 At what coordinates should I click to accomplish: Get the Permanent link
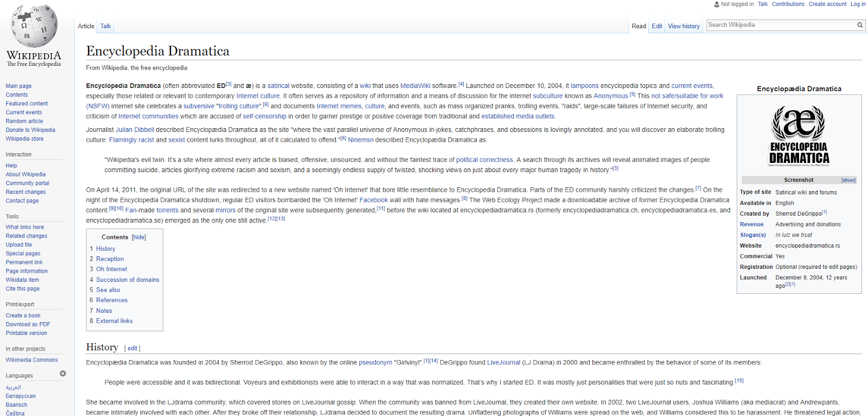(x=24, y=262)
